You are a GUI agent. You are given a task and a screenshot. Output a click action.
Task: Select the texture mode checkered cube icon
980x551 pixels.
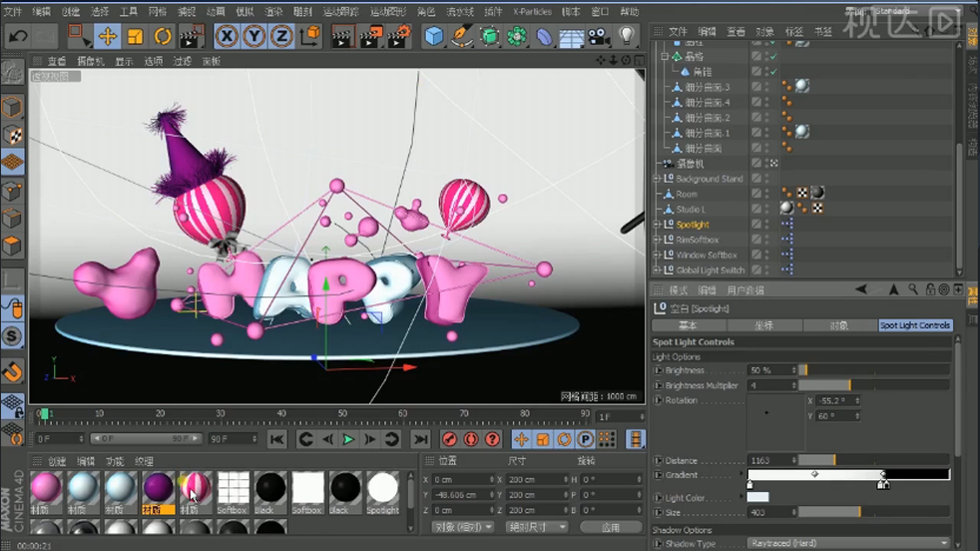(13, 135)
